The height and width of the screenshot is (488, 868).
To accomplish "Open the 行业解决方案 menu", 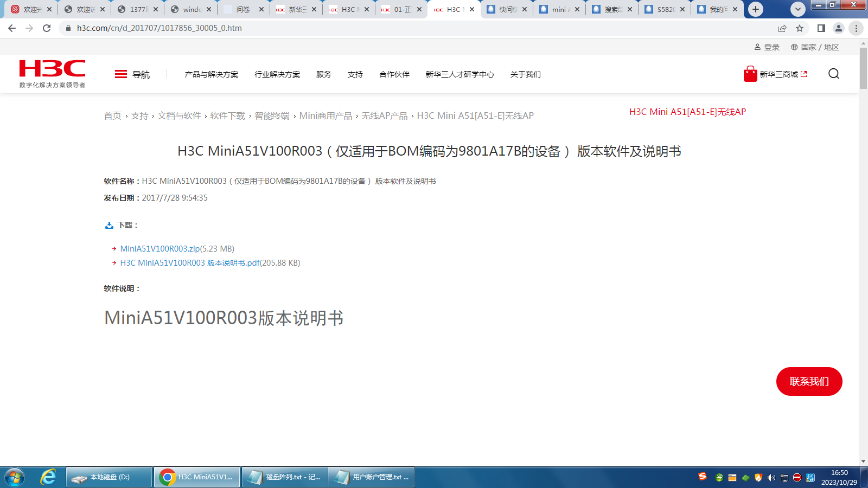I will pyautogui.click(x=277, y=74).
